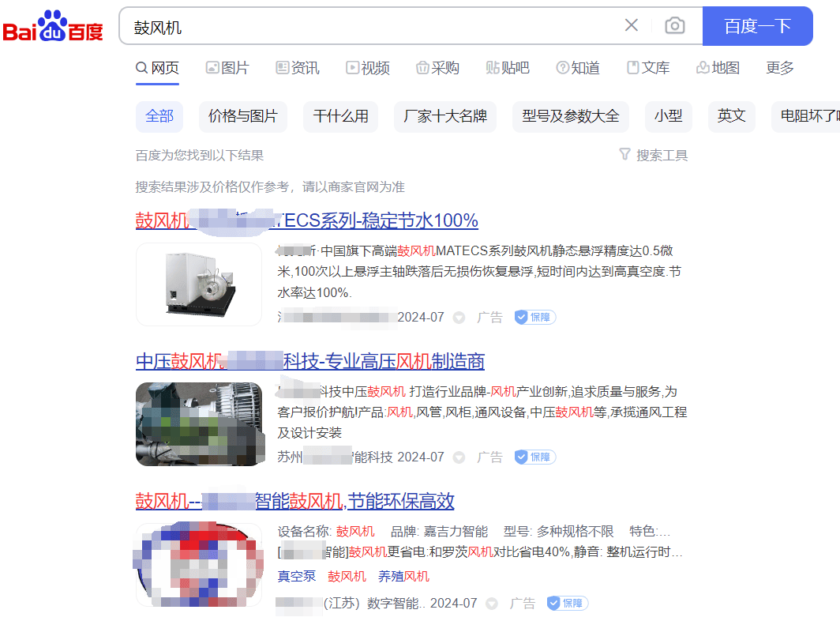
Task: Expand the arrow beside 能科技 2024-07
Action: [x=459, y=457]
